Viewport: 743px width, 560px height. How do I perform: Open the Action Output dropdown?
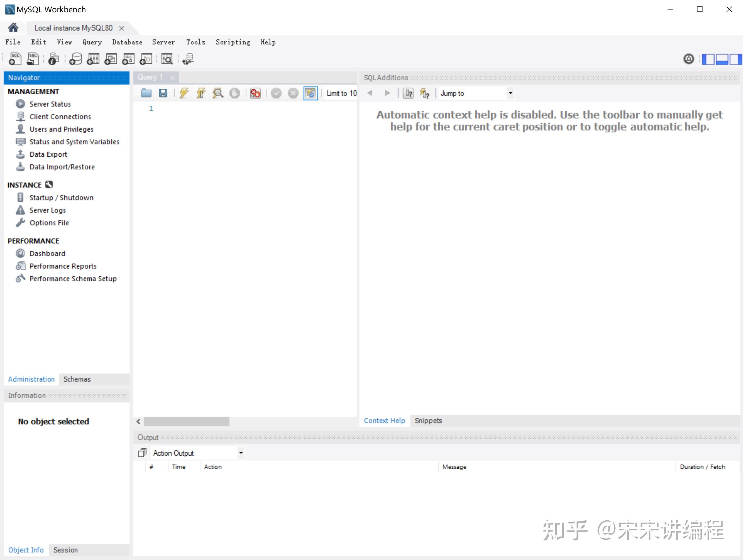click(240, 453)
